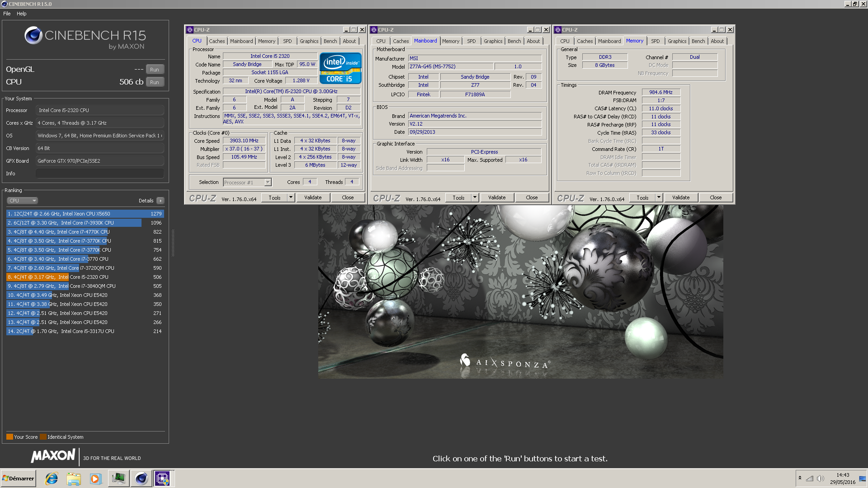This screenshot has height=488, width=868.
Task: Click CPU-Z icon in the Memory window title
Action: pos(558,30)
